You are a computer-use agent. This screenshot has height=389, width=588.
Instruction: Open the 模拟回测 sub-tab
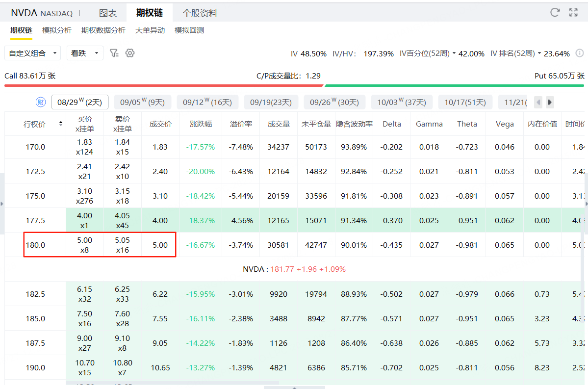click(x=189, y=30)
